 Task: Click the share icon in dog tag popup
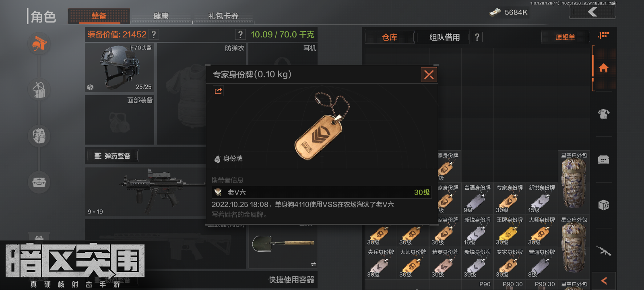tap(218, 91)
